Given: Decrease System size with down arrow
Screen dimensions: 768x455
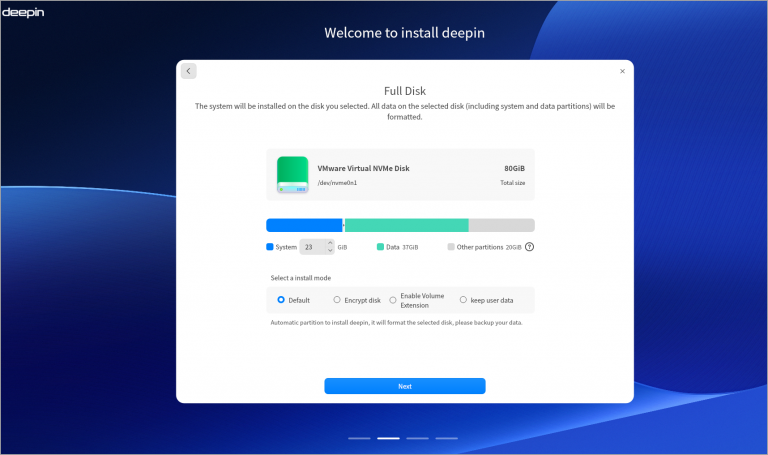Looking at the screenshot, I should click(330, 250).
